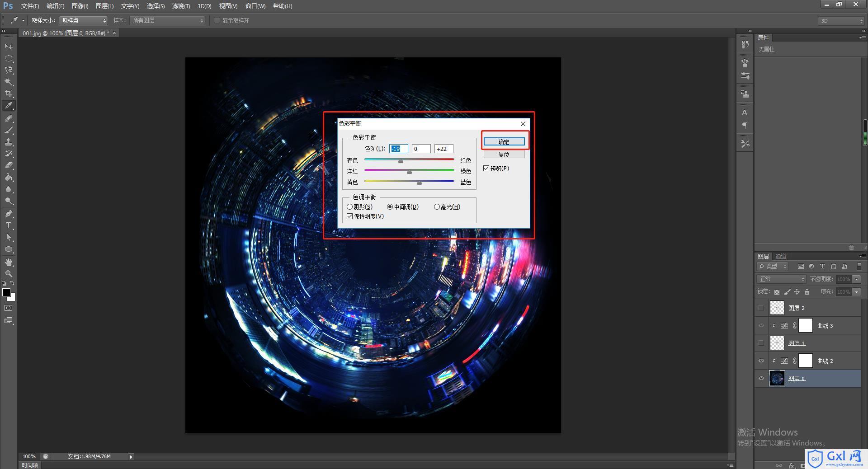868x469 pixels.
Task: Toggle the Preview checkbox in dialog
Action: 486,169
